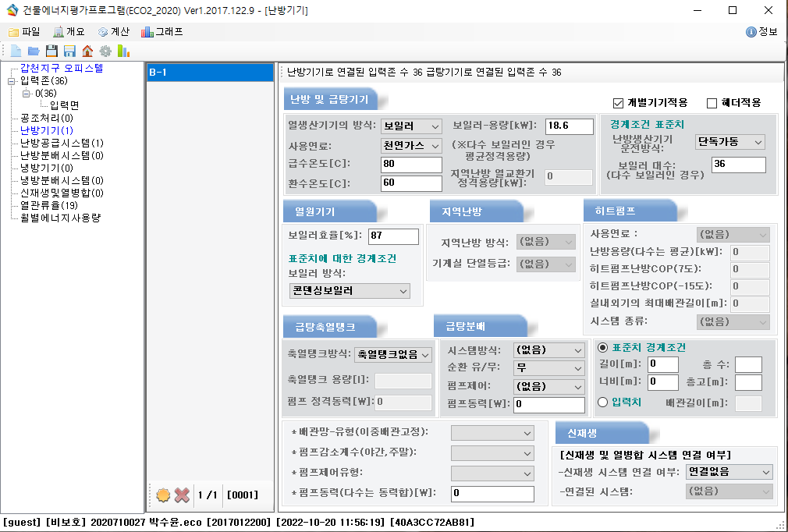Open the 보일러 방식 dropdown showing 콘덴싱보일러
Screen dimensions: 788x532
tap(350, 291)
